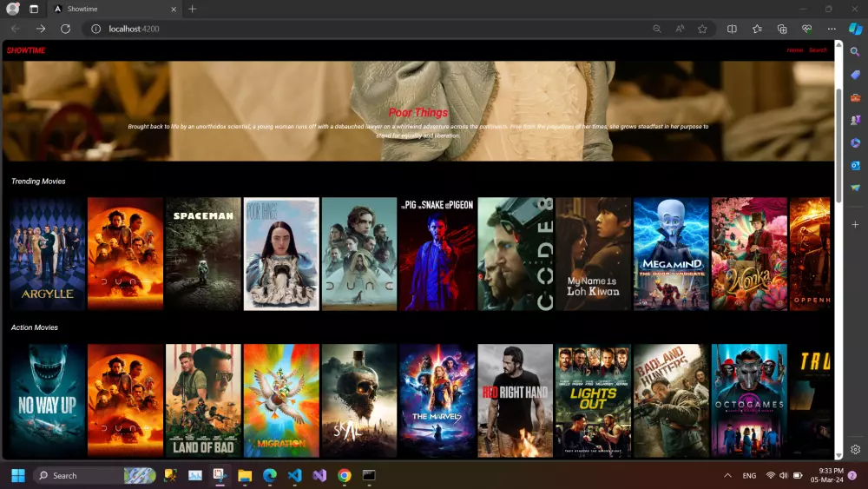Open My Name is Loh Kiwan poster
Image resolution: width=868 pixels, height=489 pixels.
[594, 254]
